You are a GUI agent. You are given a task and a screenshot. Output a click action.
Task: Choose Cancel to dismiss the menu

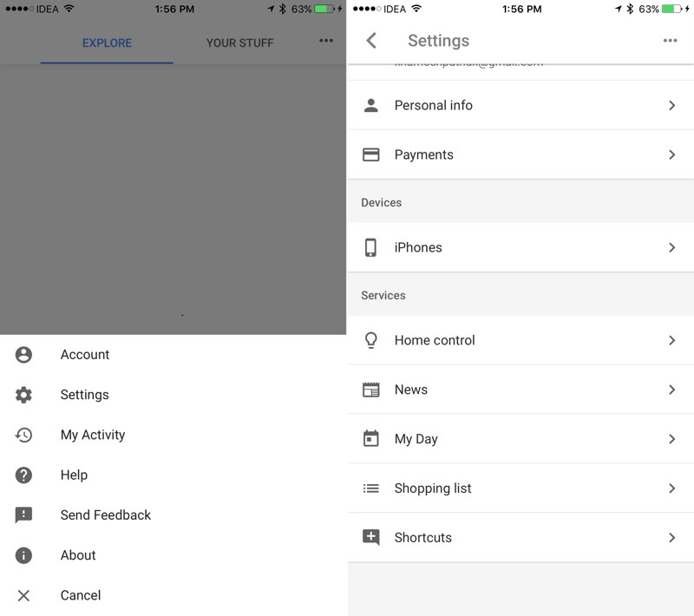pyautogui.click(x=81, y=595)
